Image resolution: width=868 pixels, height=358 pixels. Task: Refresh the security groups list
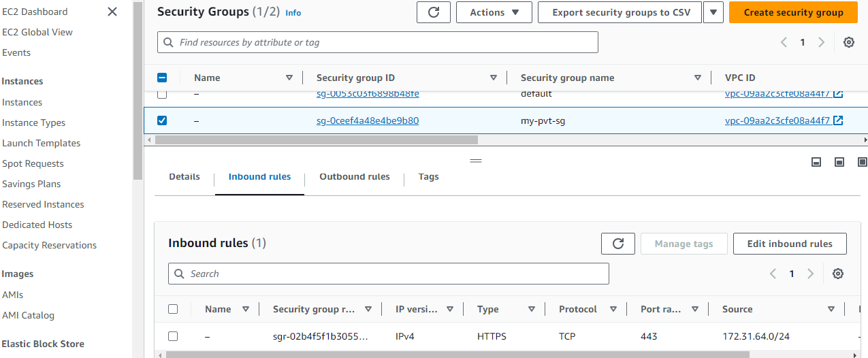pyautogui.click(x=433, y=12)
